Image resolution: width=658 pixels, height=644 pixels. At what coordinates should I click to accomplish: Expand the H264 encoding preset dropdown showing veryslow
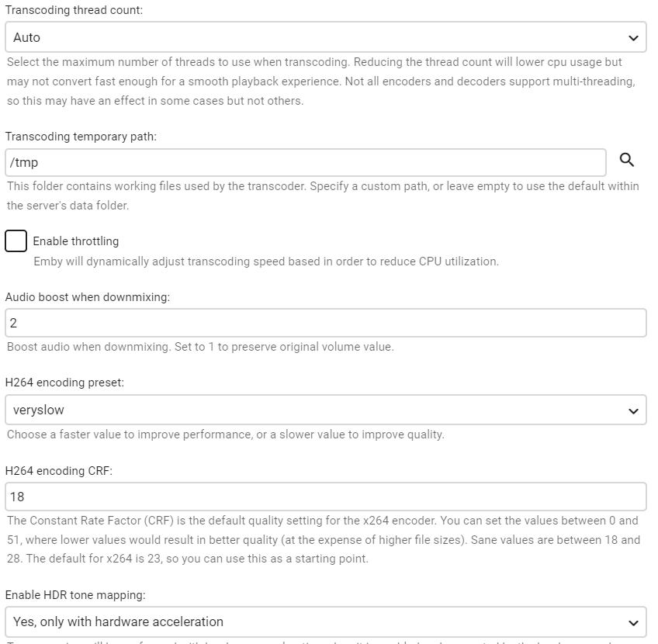(310, 410)
